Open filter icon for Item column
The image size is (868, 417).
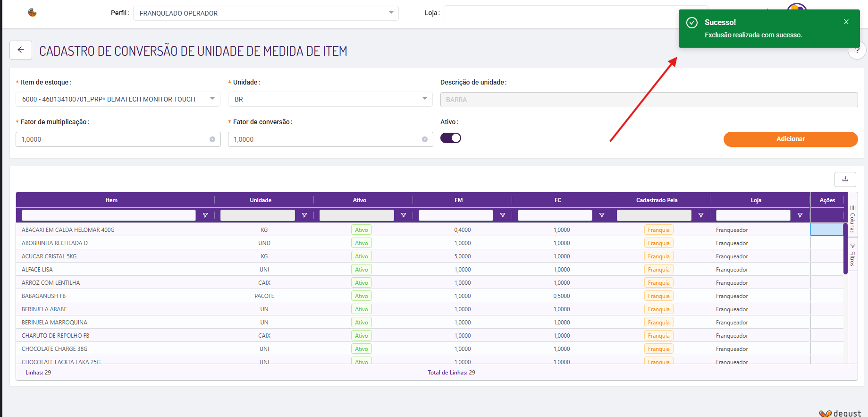pos(205,215)
